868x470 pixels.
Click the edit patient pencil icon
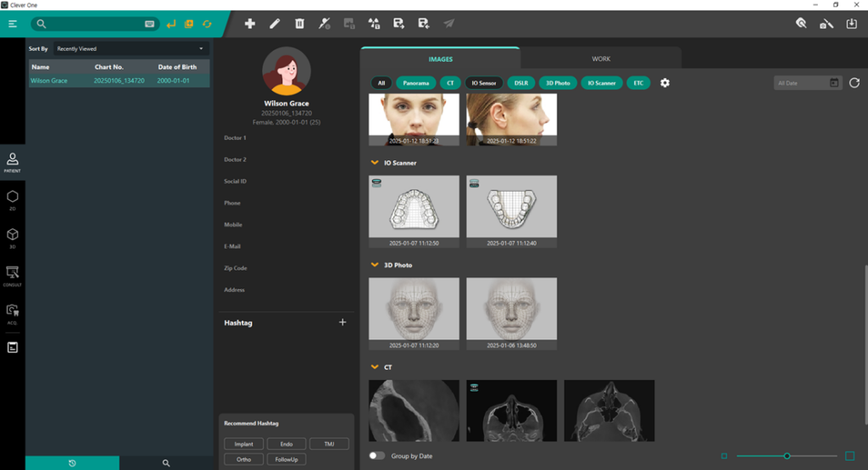tap(275, 24)
